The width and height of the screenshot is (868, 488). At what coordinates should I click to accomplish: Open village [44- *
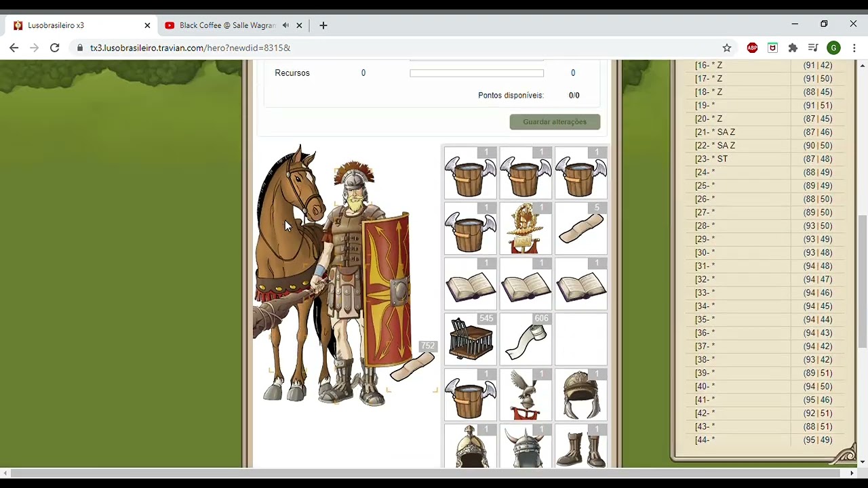pyautogui.click(x=705, y=440)
